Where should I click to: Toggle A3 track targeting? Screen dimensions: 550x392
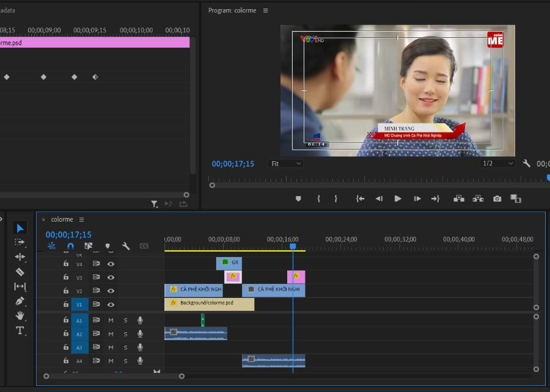[x=79, y=347]
